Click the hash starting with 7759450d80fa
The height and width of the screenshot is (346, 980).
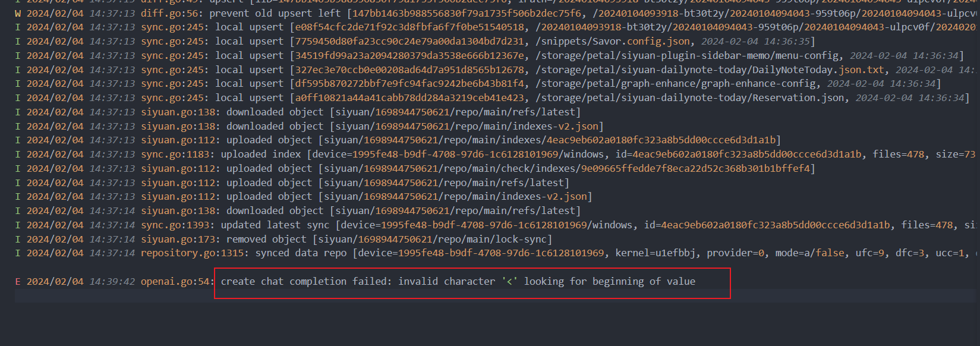(x=410, y=41)
